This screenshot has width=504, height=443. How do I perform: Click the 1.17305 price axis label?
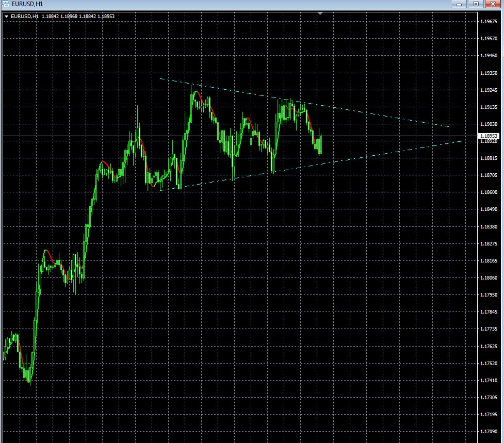click(x=489, y=398)
